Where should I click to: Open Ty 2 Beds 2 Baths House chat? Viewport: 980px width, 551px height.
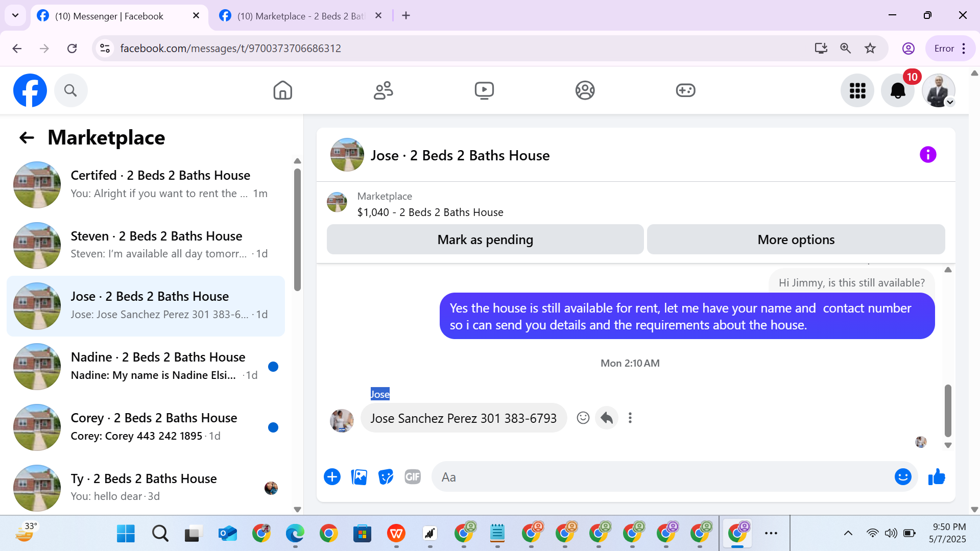click(x=146, y=488)
